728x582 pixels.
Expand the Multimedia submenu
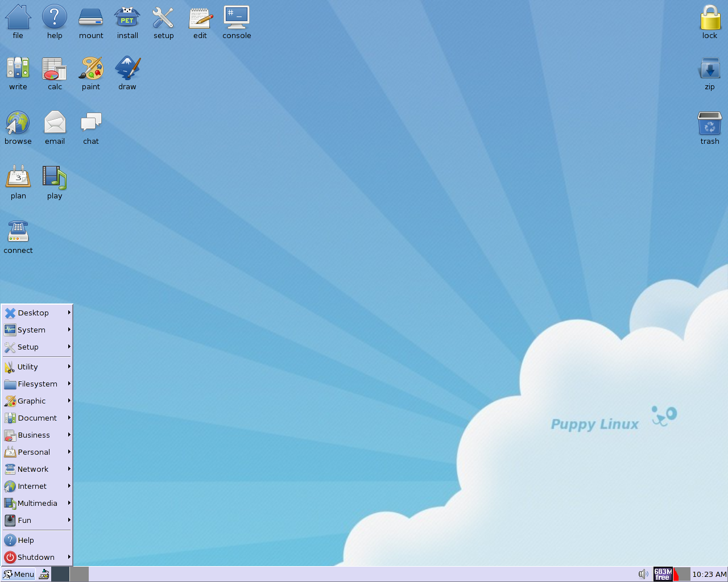37,503
